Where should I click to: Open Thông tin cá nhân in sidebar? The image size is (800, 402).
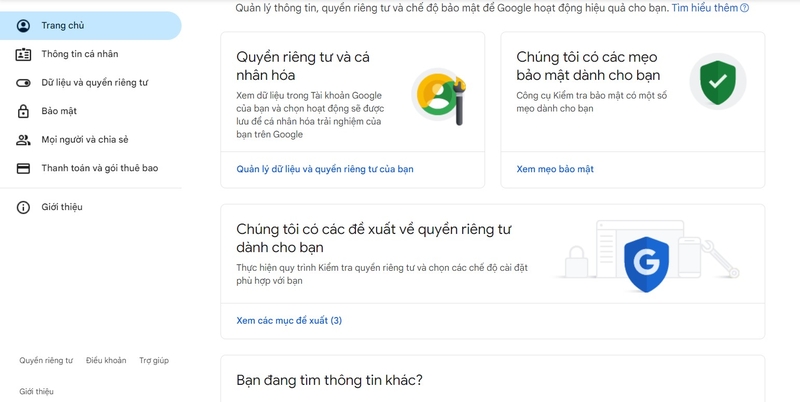(90, 54)
